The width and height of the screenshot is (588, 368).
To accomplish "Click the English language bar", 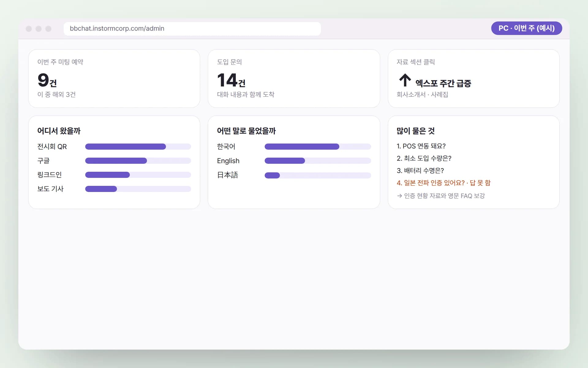I will pos(318,161).
